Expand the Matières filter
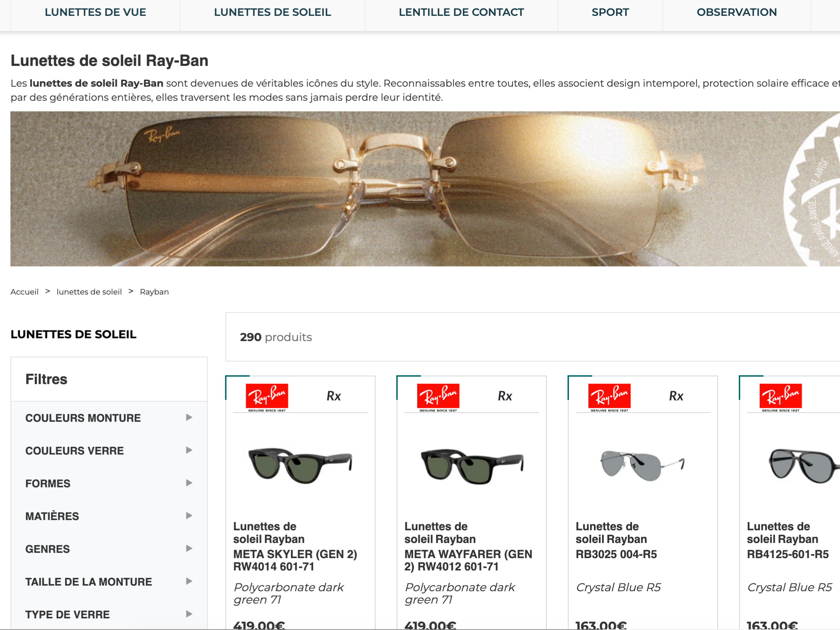 pos(109,516)
